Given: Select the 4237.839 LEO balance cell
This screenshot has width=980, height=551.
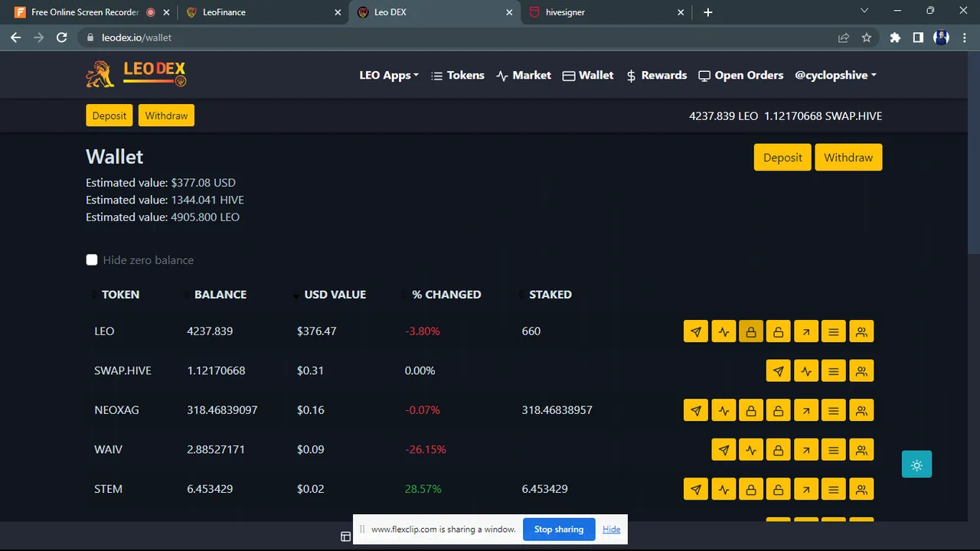Looking at the screenshot, I should pos(210,331).
